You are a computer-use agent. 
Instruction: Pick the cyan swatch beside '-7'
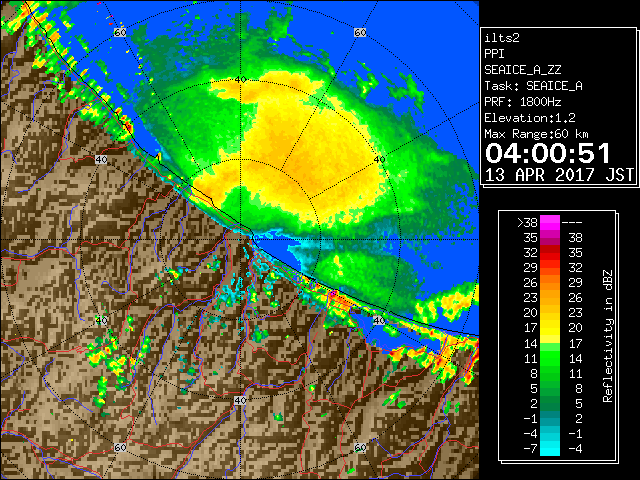click(550, 449)
